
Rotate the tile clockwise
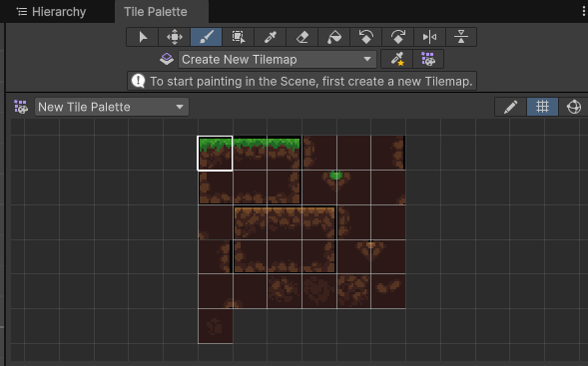point(397,37)
